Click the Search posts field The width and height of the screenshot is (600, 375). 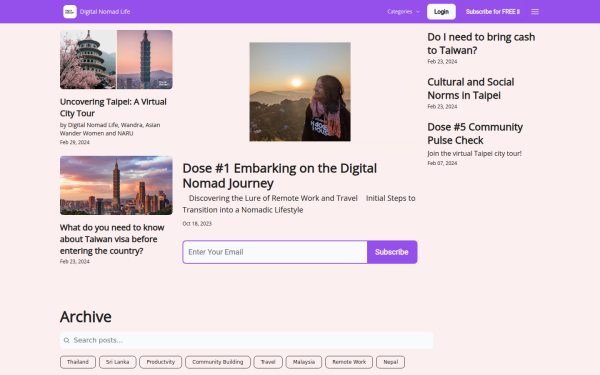click(246, 340)
